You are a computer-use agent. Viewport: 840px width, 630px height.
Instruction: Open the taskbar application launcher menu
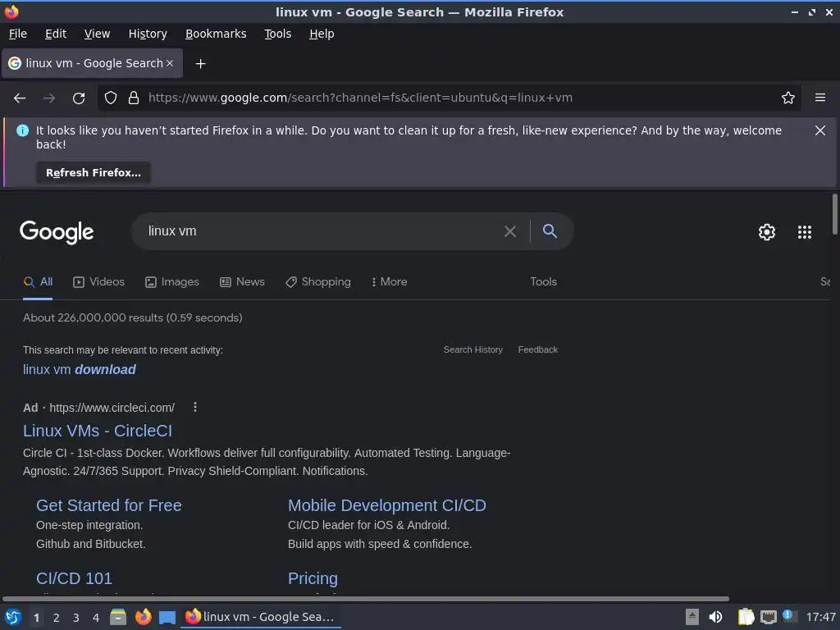pyautogui.click(x=13, y=617)
